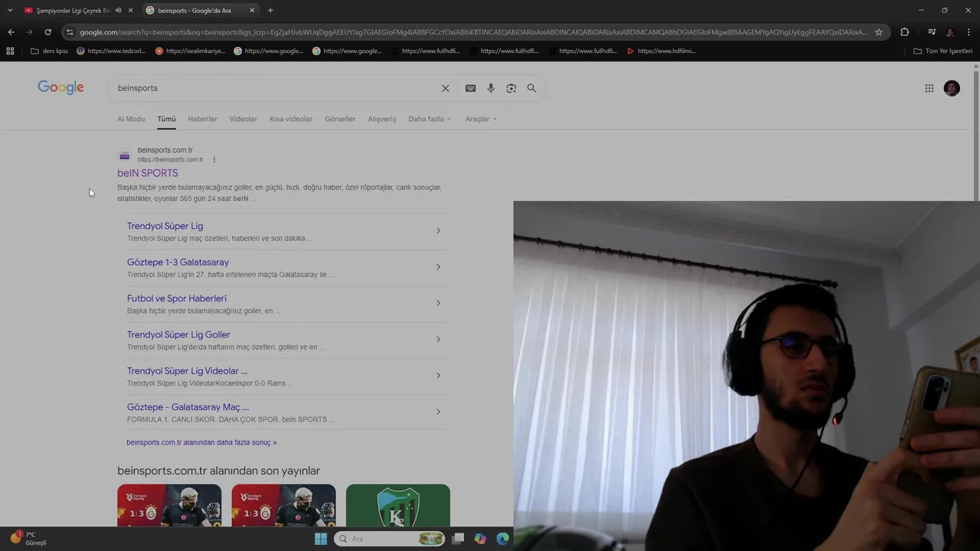Expand chevron beside Göztepe 1-3 Galatasaray
Image resolution: width=980 pixels, height=551 pixels.
click(438, 267)
